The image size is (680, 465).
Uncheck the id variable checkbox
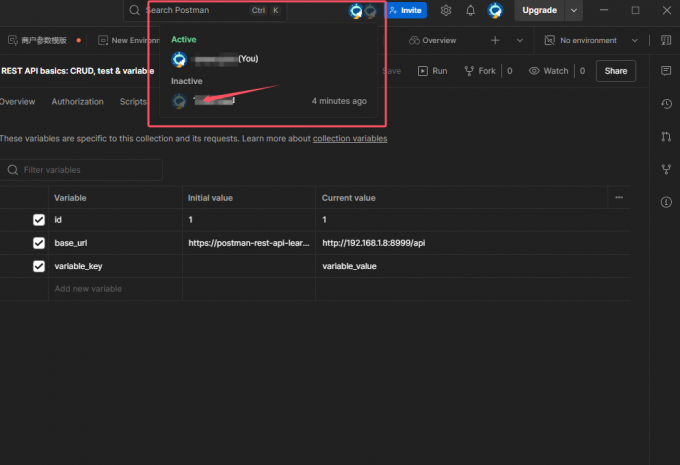39,220
